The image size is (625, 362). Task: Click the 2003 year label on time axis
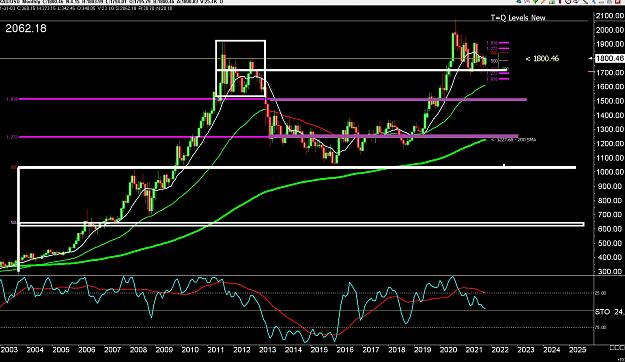[x=9, y=350]
